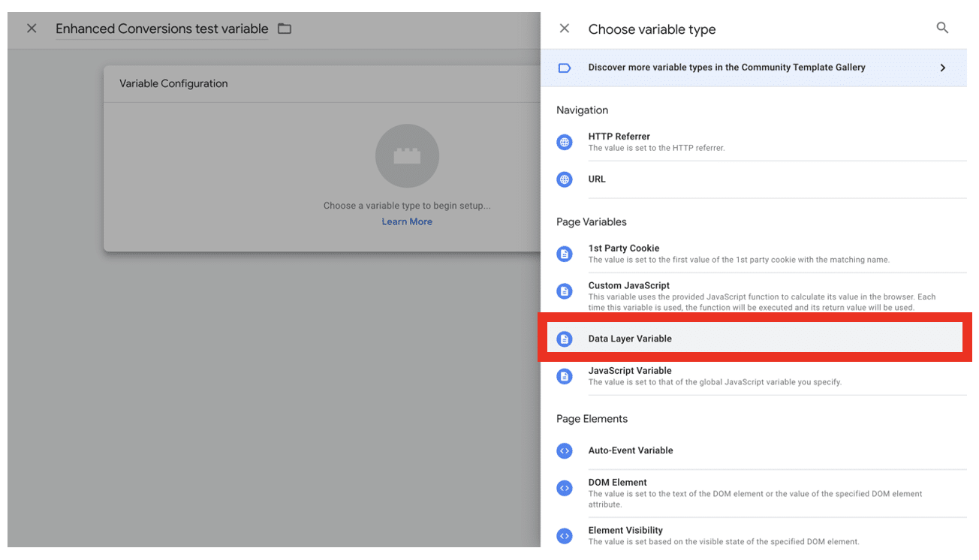
Task: Click the HTTP Referrer globe icon
Action: (x=565, y=142)
